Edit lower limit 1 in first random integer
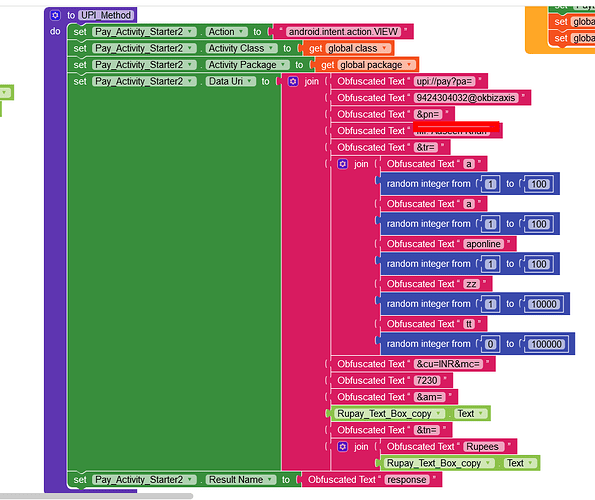This screenshot has width=595, height=500. tap(490, 184)
